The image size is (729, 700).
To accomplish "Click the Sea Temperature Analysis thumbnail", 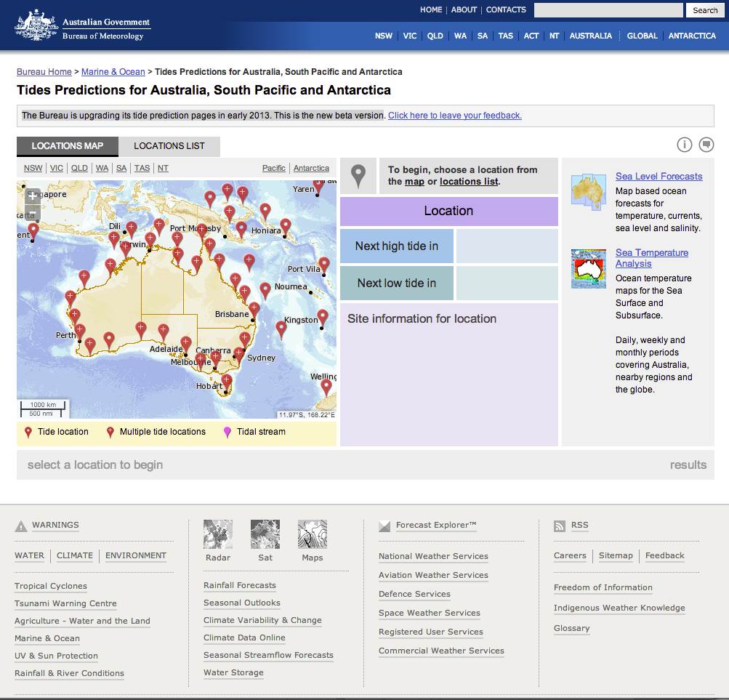I will (589, 269).
